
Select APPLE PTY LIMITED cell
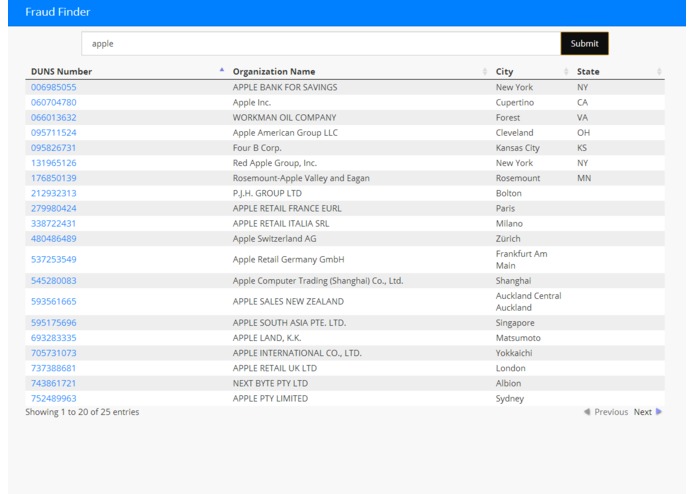270,398
